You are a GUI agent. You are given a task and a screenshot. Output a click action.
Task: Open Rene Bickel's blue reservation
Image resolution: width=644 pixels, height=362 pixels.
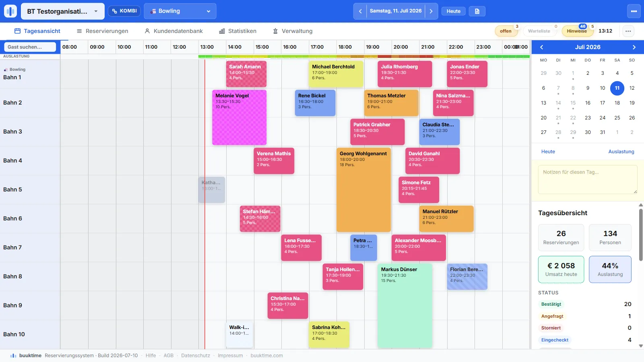315,103
